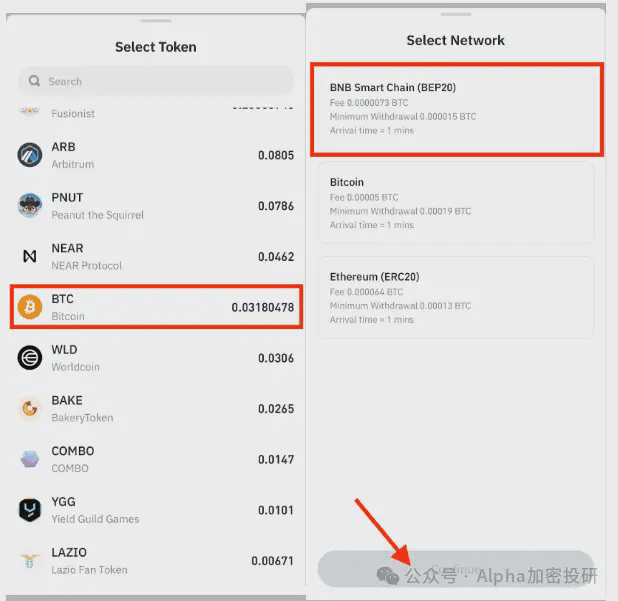
Task: Click the orange Bitcoin token icon
Action: point(30,307)
